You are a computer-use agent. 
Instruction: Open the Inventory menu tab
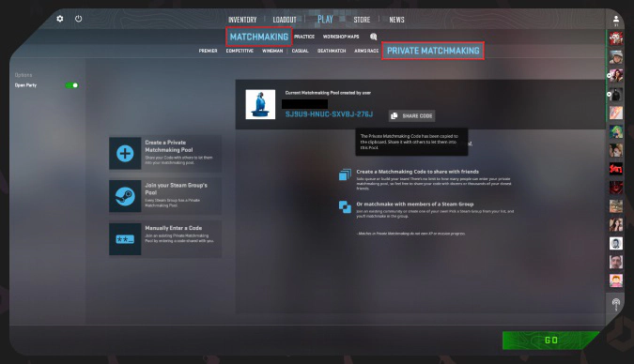click(x=242, y=20)
